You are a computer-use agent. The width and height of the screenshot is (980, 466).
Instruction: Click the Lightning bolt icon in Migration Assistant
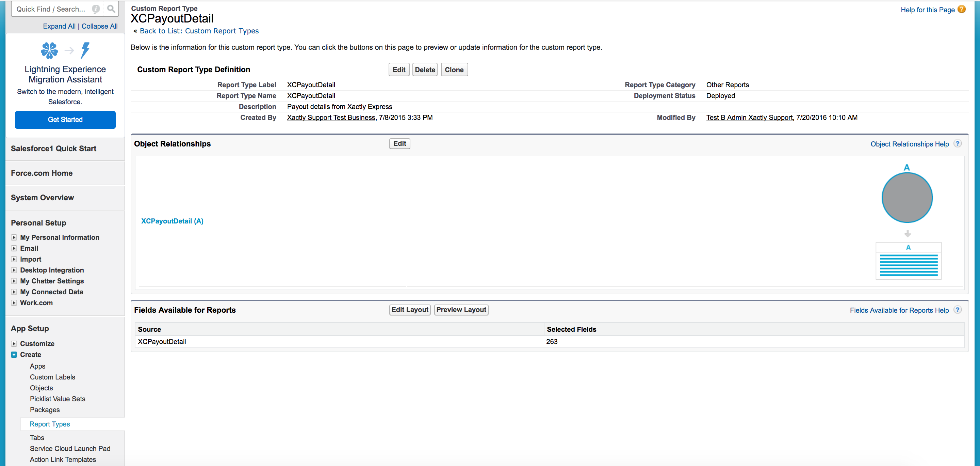click(x=85, y=50)
